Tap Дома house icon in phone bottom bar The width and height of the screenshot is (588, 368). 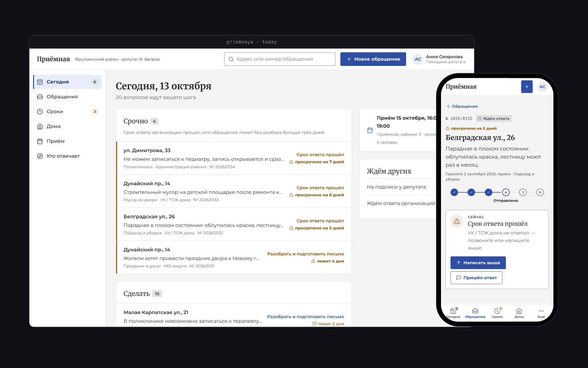[x=519, y=313]
